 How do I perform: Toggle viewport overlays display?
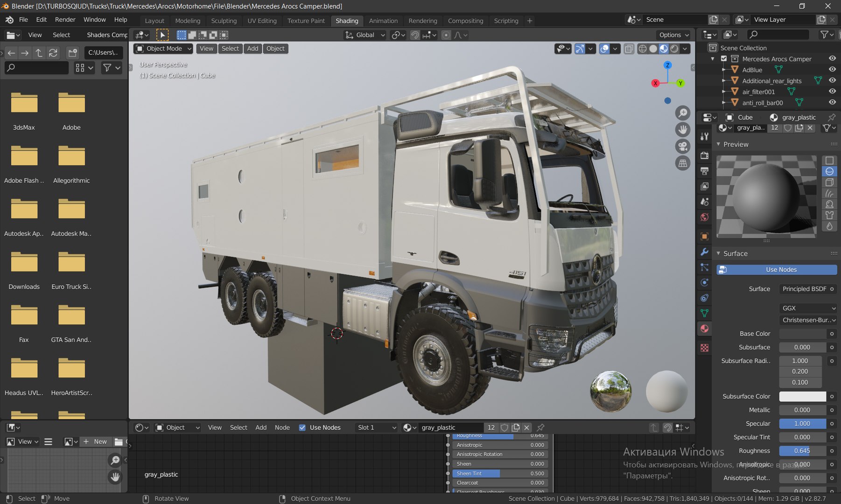[604, 49]
